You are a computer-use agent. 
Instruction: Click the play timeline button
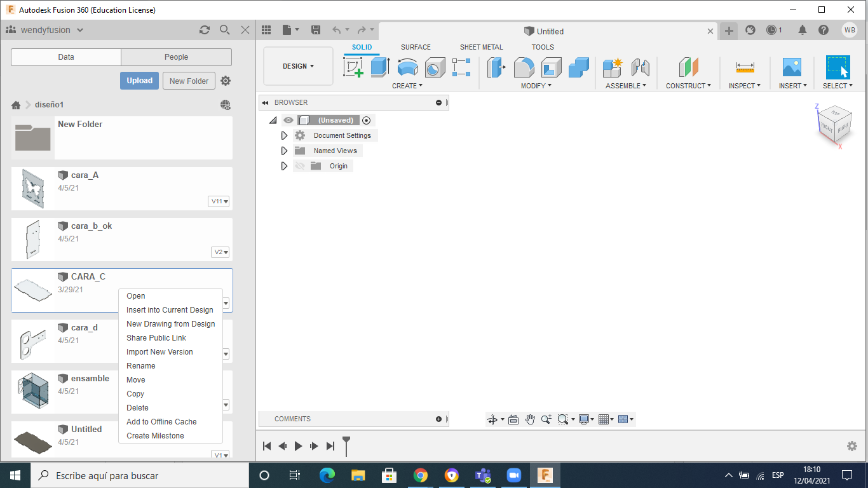pyautogui.click(x=299, y=446)
